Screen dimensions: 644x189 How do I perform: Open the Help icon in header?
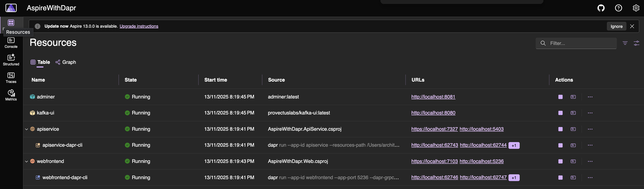(618, 8)
